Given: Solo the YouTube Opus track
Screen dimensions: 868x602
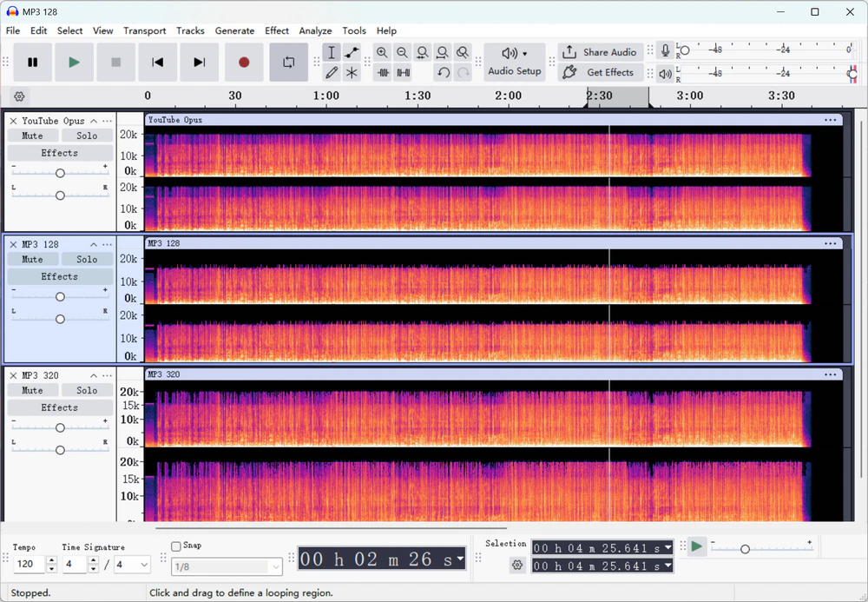Looking at the screenshot, I should [x=87, y=136].
